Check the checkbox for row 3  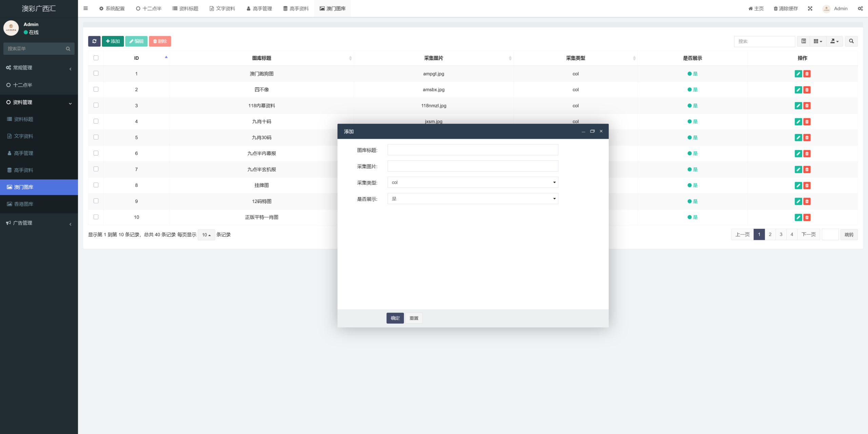tap(96, 105)
